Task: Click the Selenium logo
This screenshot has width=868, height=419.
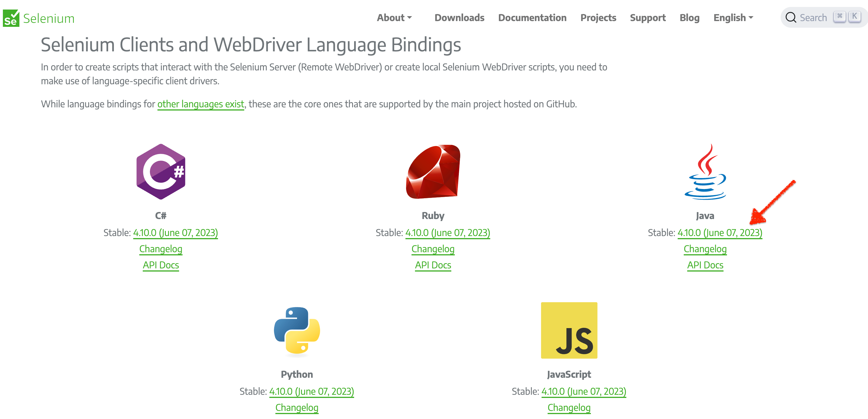Action: 38,18
